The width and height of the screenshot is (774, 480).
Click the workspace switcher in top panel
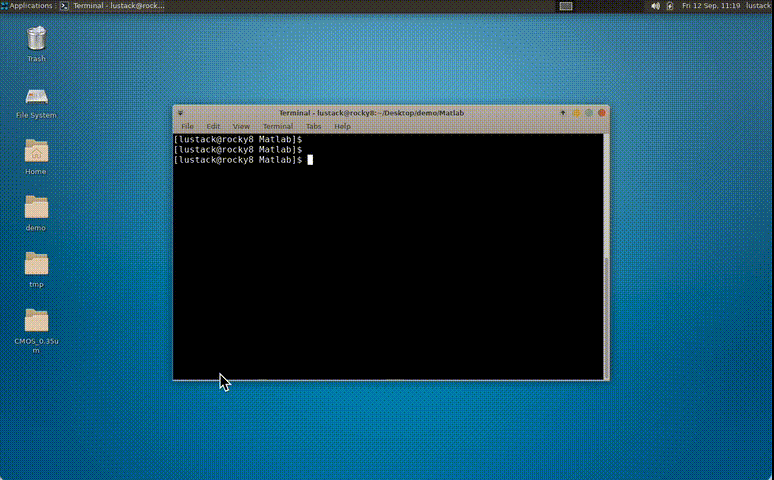point(566,6)
